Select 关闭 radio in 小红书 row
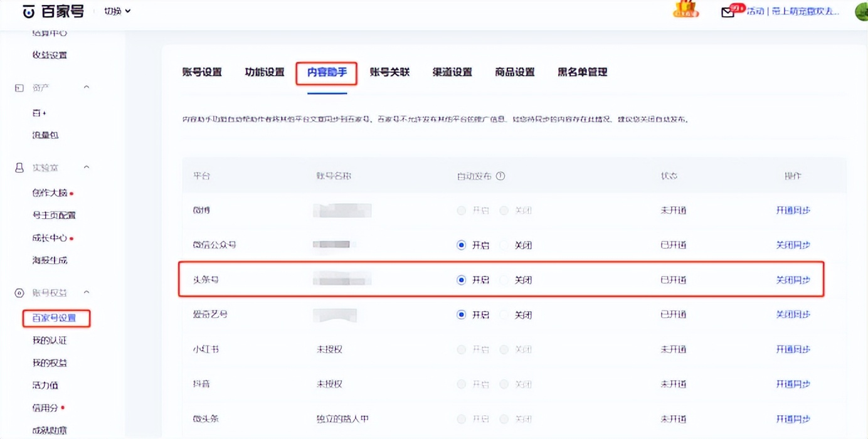Image resolution: width=868 pixels, height=439 pixels. pos(504,349)
